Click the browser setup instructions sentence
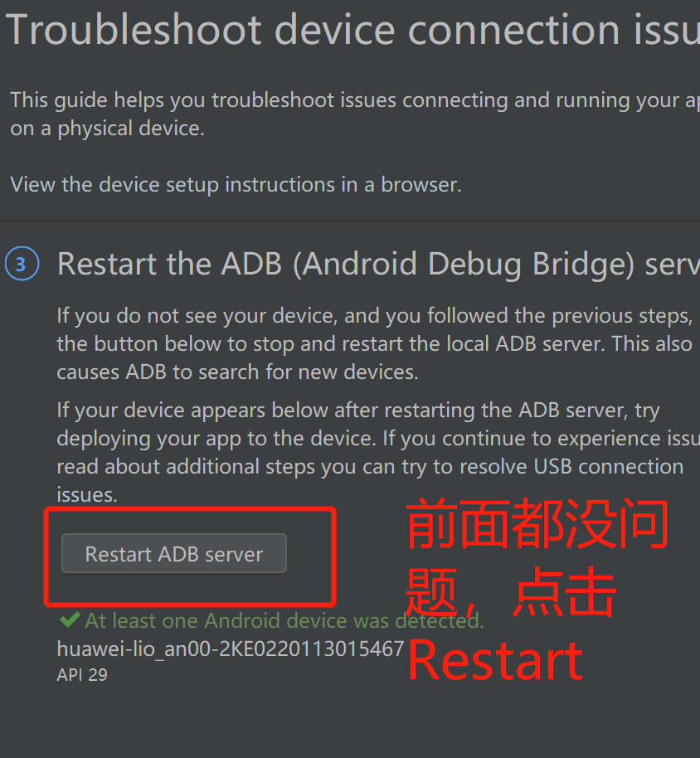 click(x=235, y=184)
